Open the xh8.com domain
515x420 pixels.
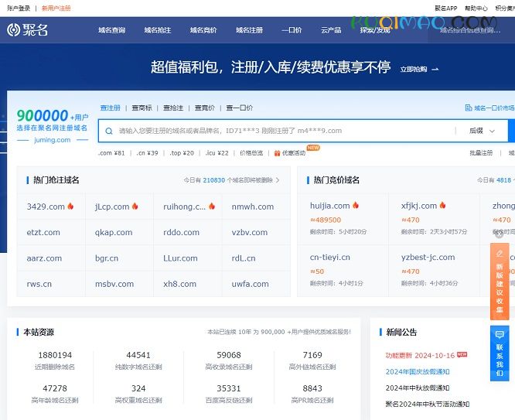[179, 284]
